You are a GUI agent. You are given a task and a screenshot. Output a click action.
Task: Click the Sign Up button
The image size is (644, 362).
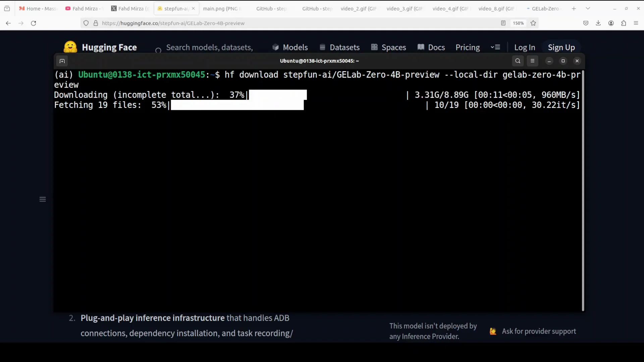pyautogui.click(x=561, y=47)
